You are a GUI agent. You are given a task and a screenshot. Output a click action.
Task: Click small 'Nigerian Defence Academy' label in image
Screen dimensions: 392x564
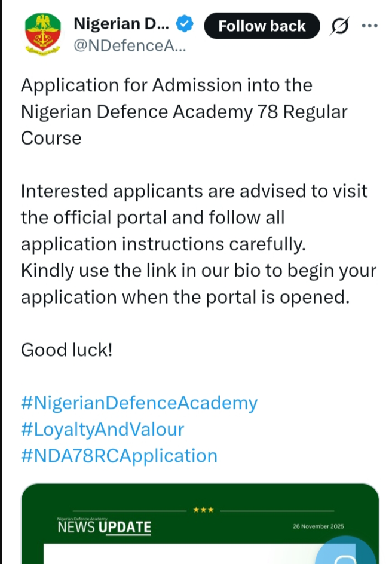pyautogui.click(x=77, y=520)
